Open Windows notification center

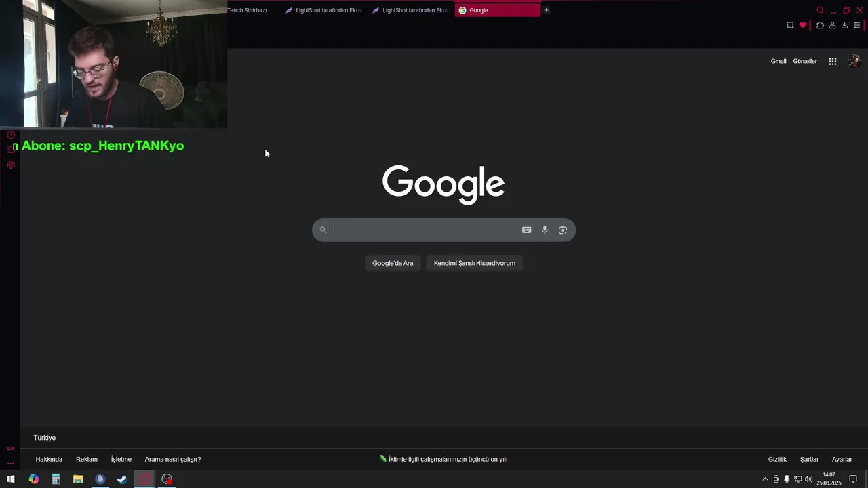pyautogui.click(x=853, y=479)
